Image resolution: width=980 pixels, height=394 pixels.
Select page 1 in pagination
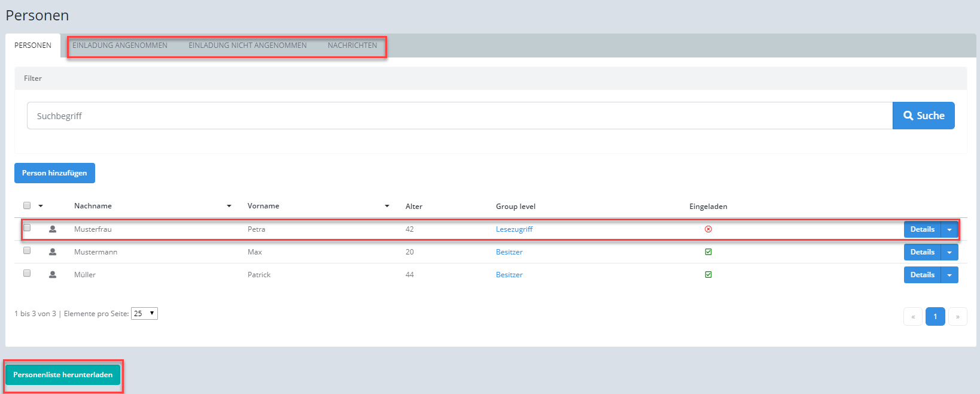click(x=935, y=316)
